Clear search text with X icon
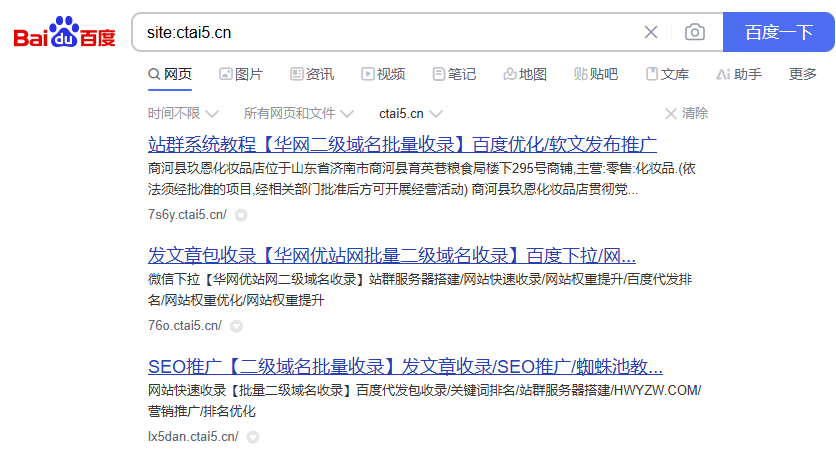Image resolution: width=836 pixels, height=461 pixels. (x=650, y=33)
